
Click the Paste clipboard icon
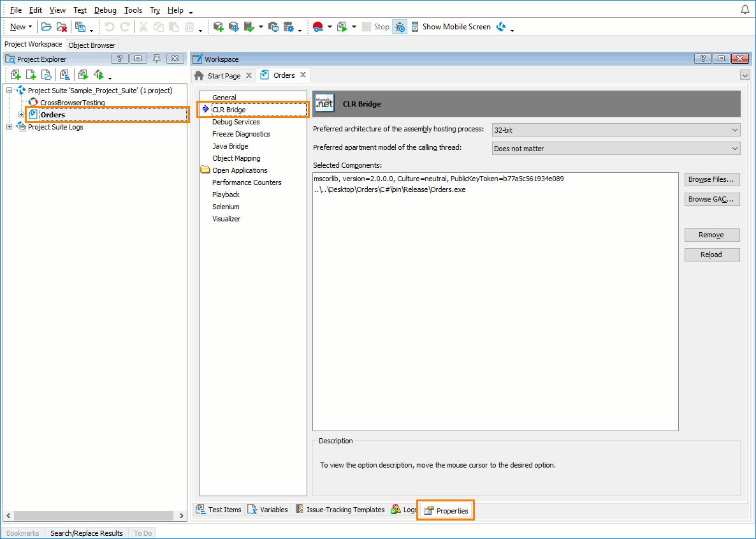(x=173, y=27)
